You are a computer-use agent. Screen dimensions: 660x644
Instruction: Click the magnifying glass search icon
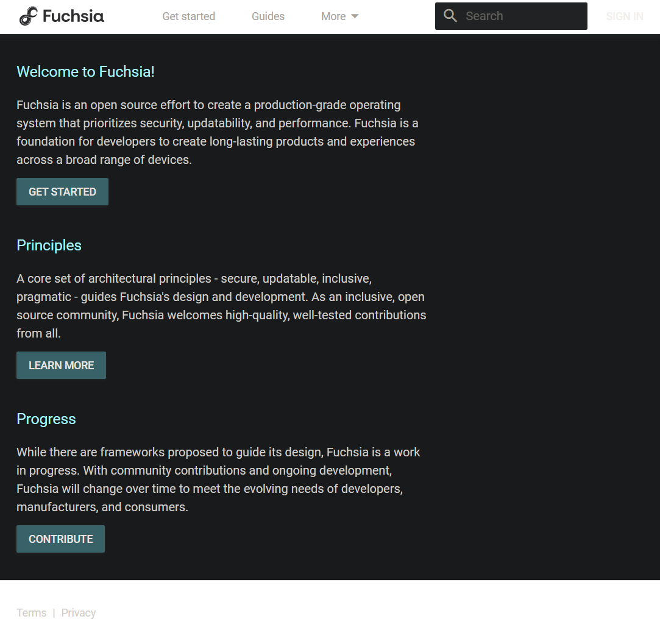(450, 15)
